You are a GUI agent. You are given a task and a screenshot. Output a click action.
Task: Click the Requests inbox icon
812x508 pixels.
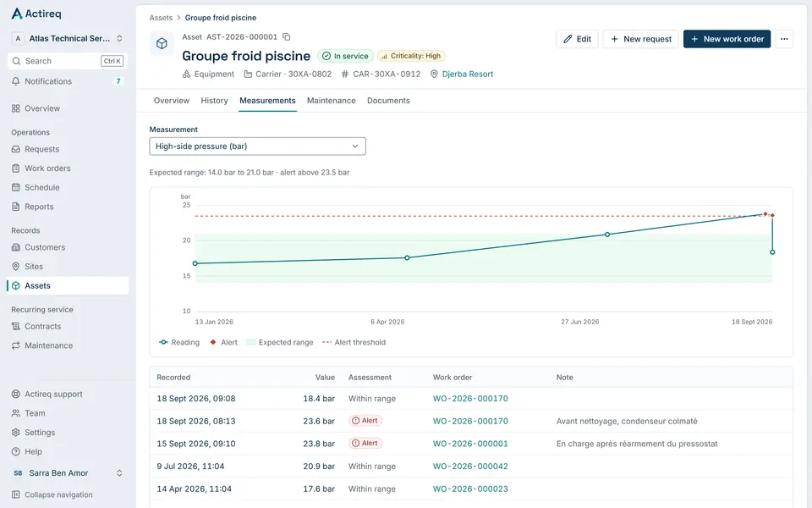click(16, 149)
